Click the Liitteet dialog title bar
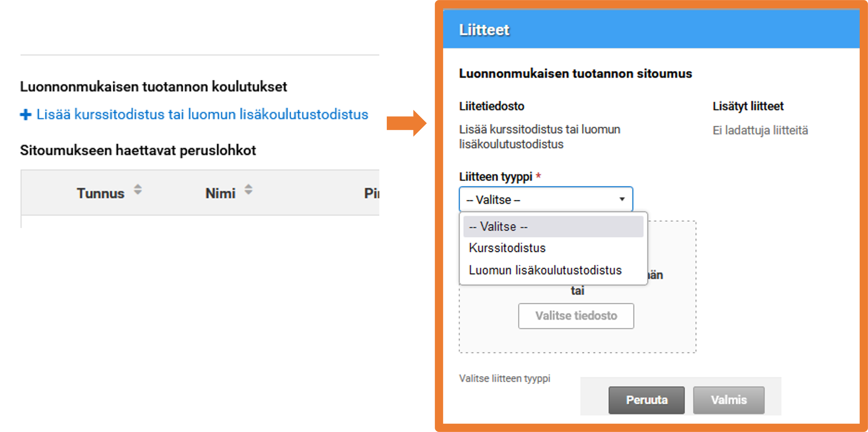This screenshot has width=868, height=432. (x=484, y=29)
